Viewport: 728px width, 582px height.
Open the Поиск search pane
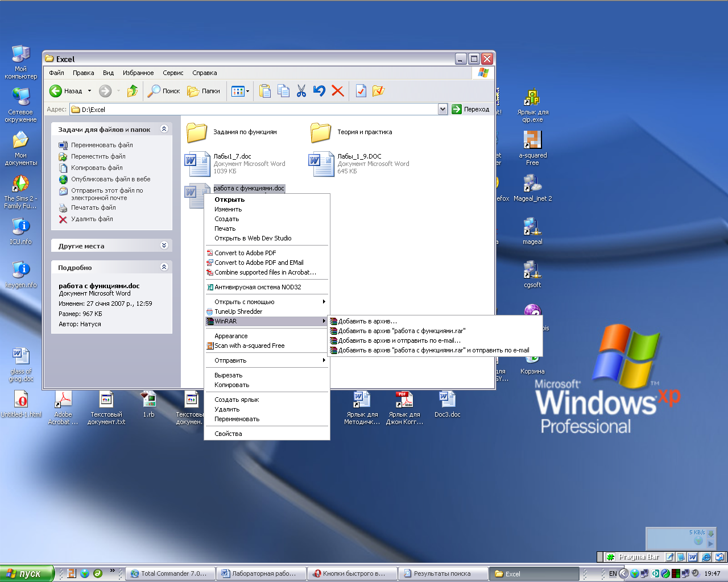tap(164, 91)
